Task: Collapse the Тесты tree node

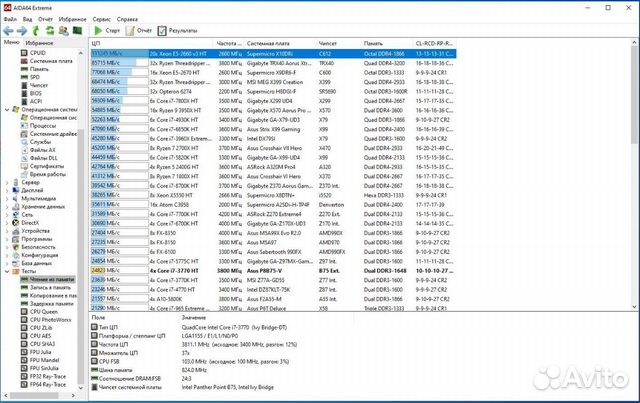Action: [x=7, y=271]
